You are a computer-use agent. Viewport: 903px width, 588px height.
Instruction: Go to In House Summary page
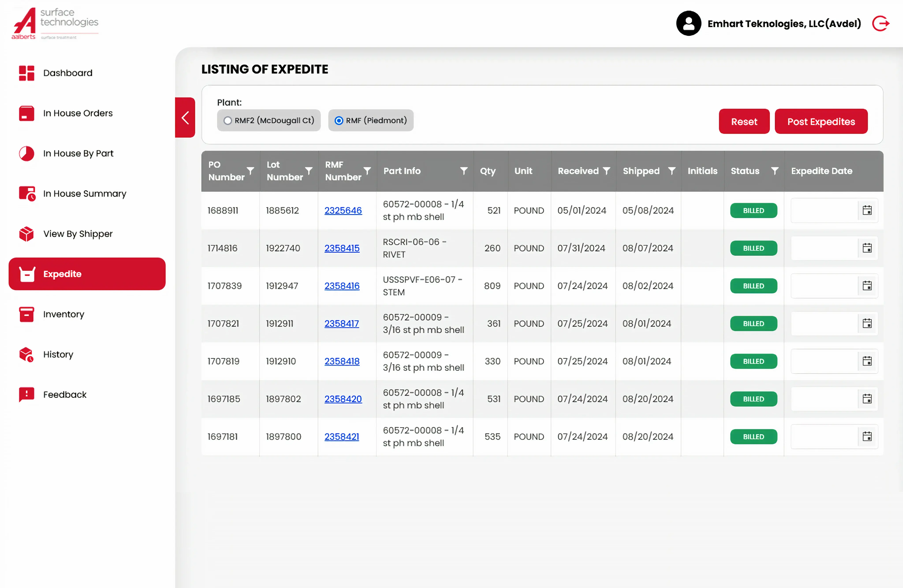pos(84,194)
